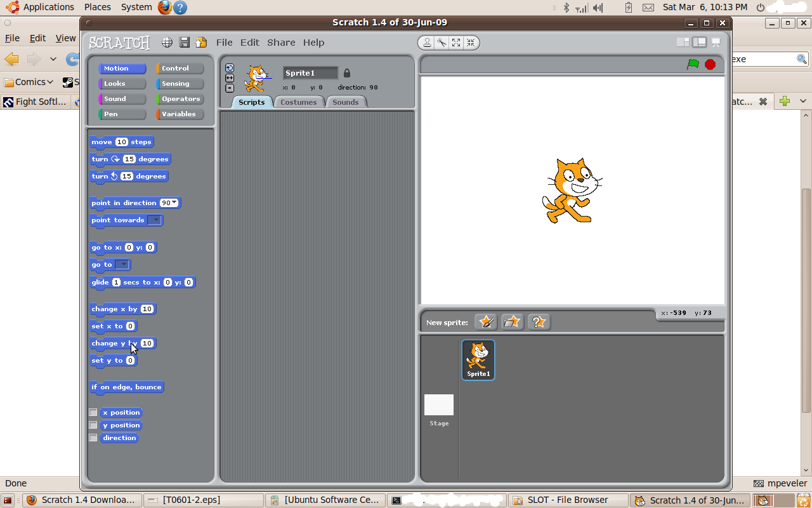
Task: Click the grow sprite tool icon
Action: click(x=456, y=43)
